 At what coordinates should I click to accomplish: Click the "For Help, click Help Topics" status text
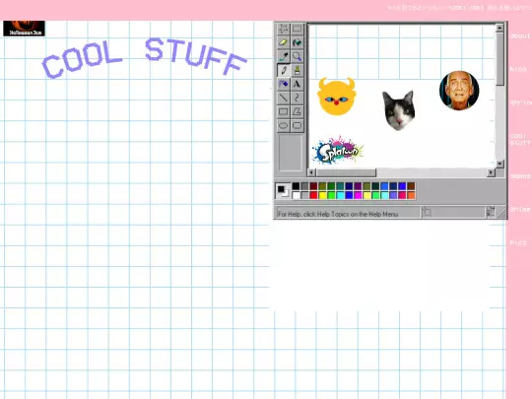[338, 214]
